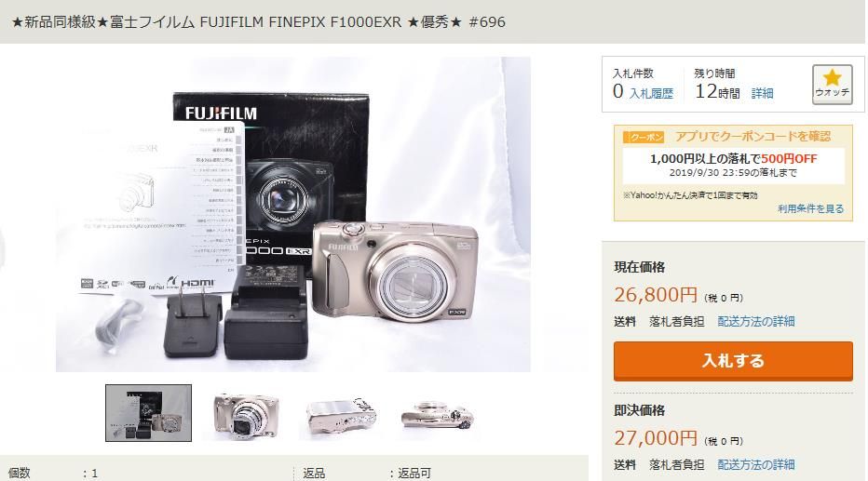868x481 pixels.
Task: Click the auction title FUJIFILM FINEPIX F1000EXR
Action: [301, 22]
